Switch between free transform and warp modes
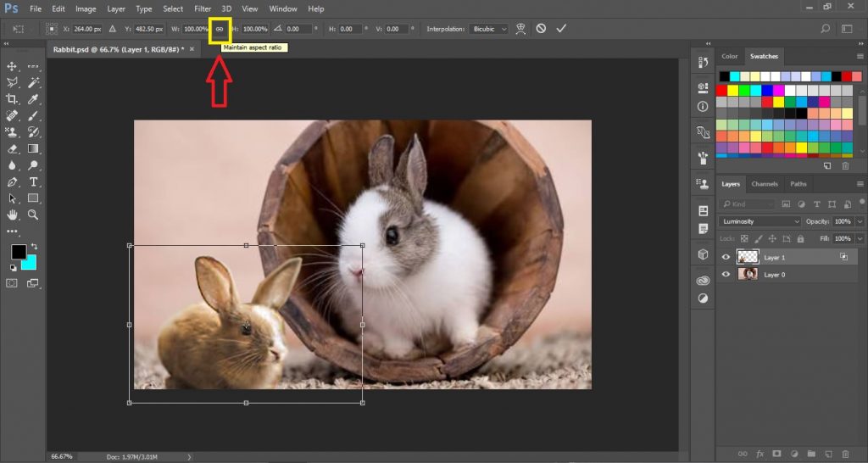 tap(520, 29)
